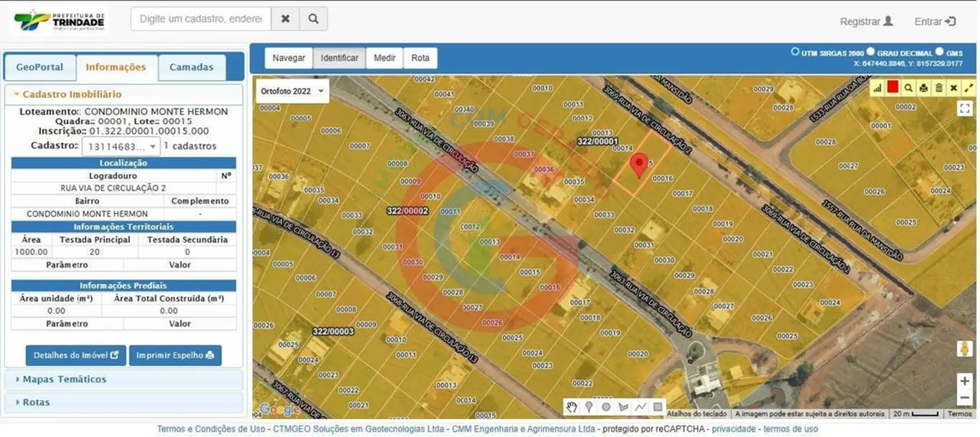Viewport: 980px width, 437px height.
Task: Click the Street View pegman icon
Action: (965, 349)
